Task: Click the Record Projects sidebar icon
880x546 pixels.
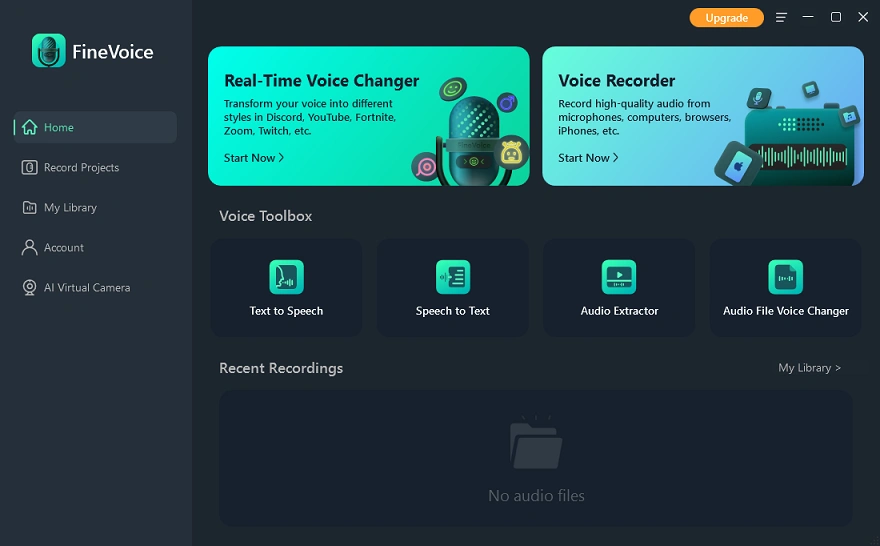Action: (29, 167)
